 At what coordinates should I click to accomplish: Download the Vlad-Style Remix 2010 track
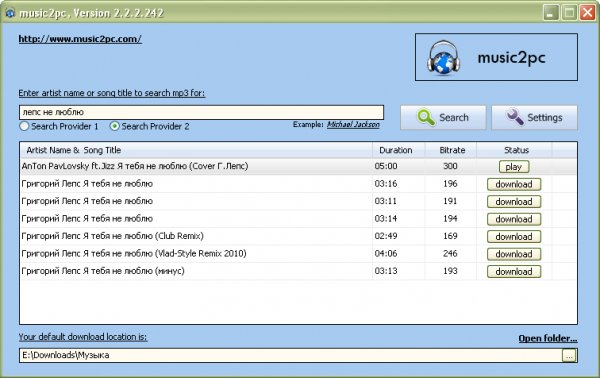coord(514,254)
